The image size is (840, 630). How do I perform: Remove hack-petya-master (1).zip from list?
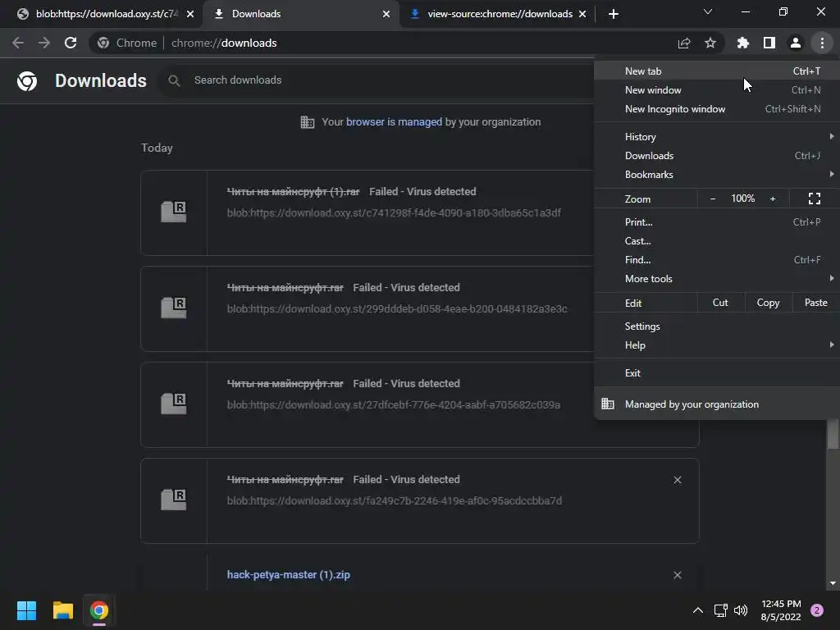(678, 575)
